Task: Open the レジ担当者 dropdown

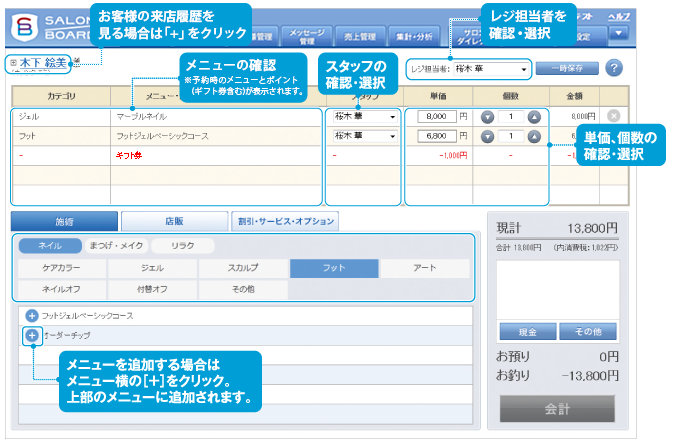Action: 470,70
